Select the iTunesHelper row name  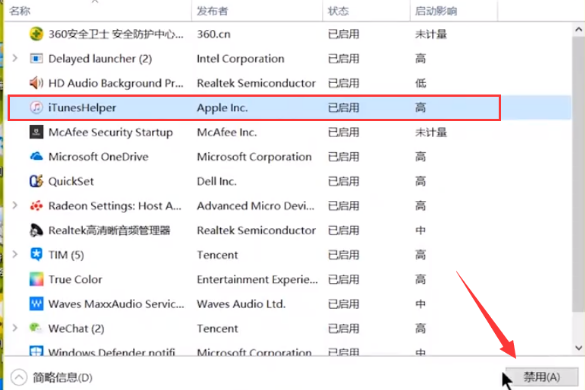tap(82, 108)
